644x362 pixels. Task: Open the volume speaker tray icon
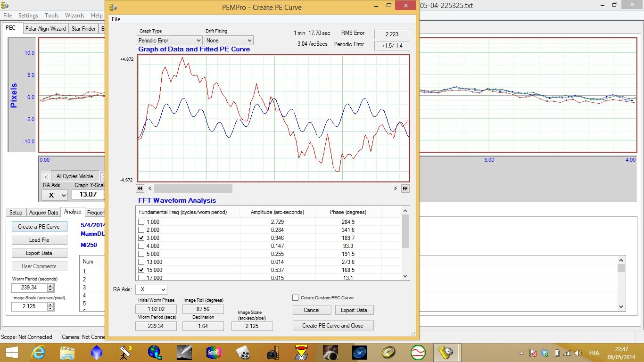pyautogui.click(x=578, y=353)
